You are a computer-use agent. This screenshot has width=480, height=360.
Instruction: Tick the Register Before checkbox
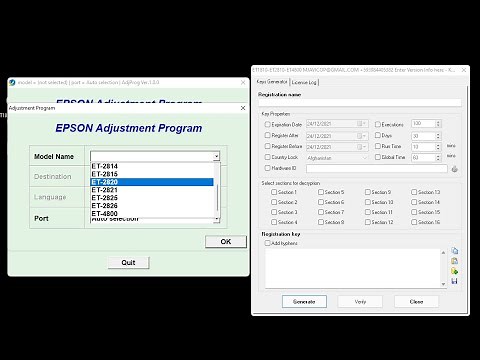click(x=267, y=146)
